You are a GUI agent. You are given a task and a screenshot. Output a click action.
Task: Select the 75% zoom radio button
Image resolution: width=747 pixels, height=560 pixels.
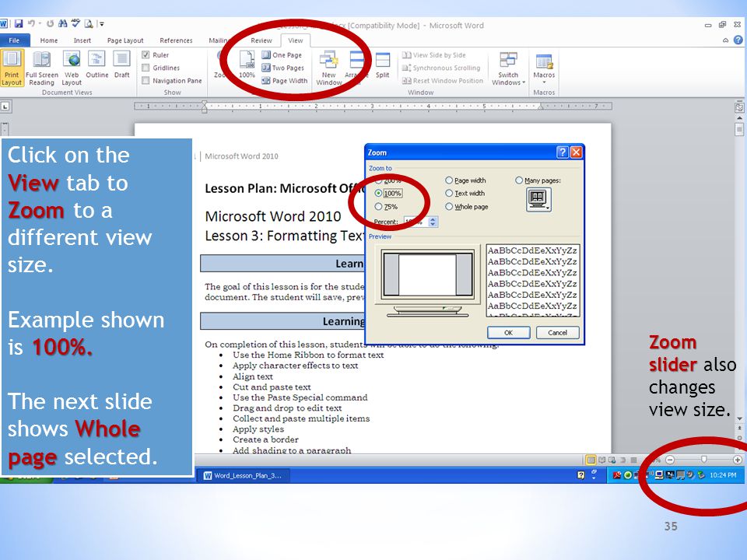[x=378, y=207]
